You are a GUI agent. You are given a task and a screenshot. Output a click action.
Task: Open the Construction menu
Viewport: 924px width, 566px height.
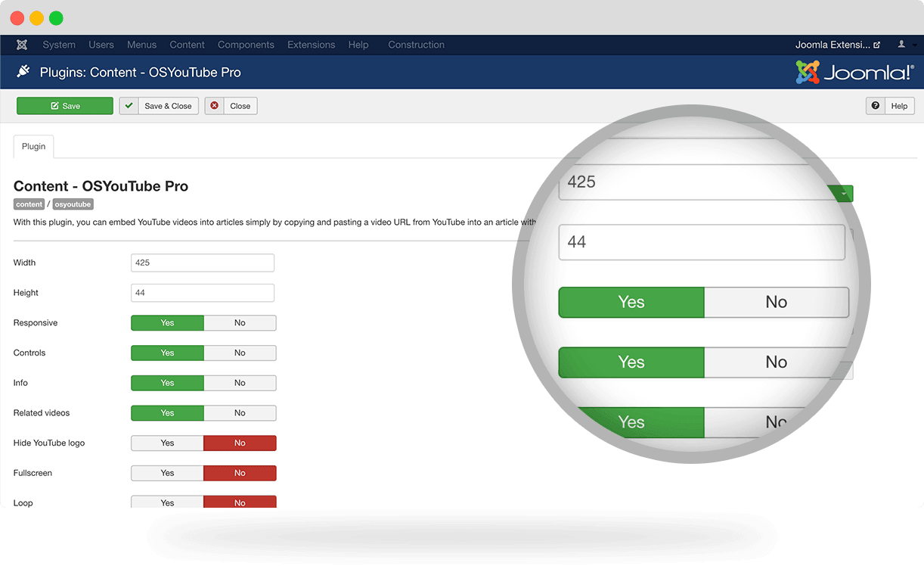(x=417, y=45)
